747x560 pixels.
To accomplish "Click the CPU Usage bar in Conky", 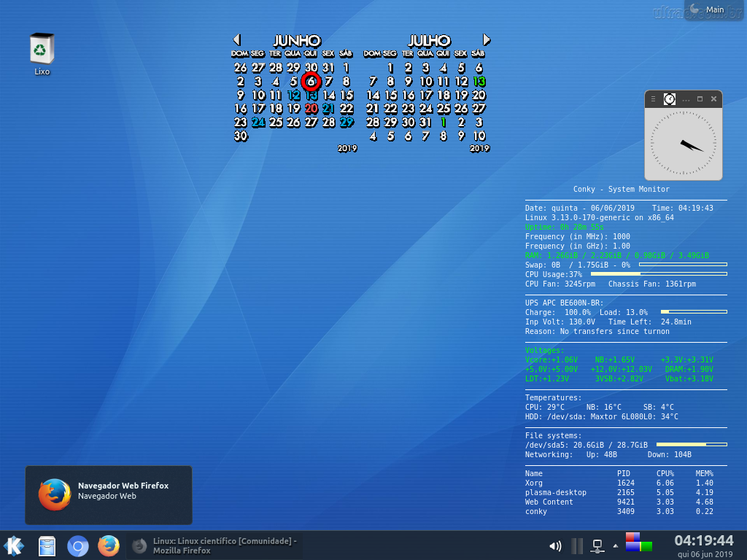I will tap(659, 274).
